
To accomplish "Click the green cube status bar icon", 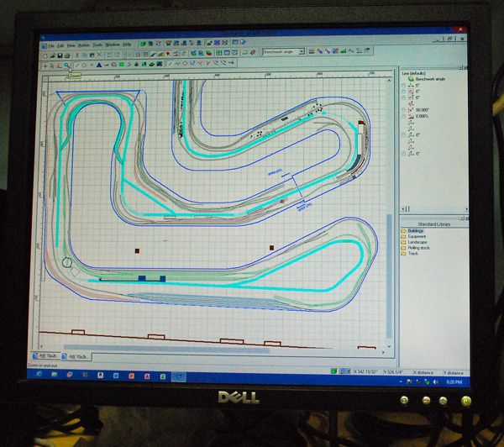I will coord(334,371).
